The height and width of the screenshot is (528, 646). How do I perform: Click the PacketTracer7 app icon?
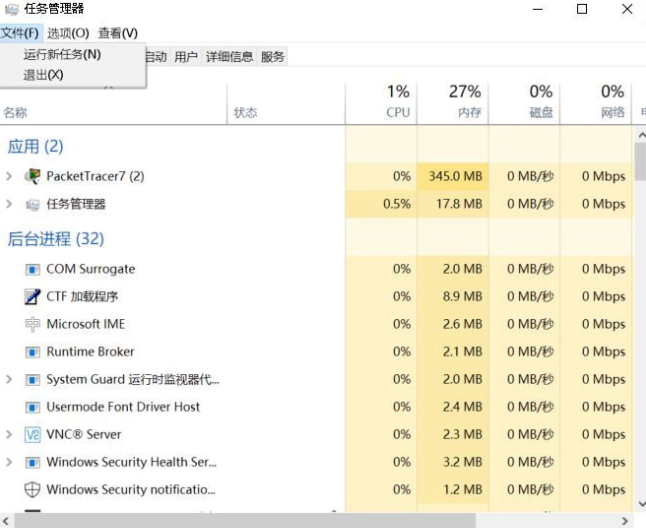pos(32,177)
